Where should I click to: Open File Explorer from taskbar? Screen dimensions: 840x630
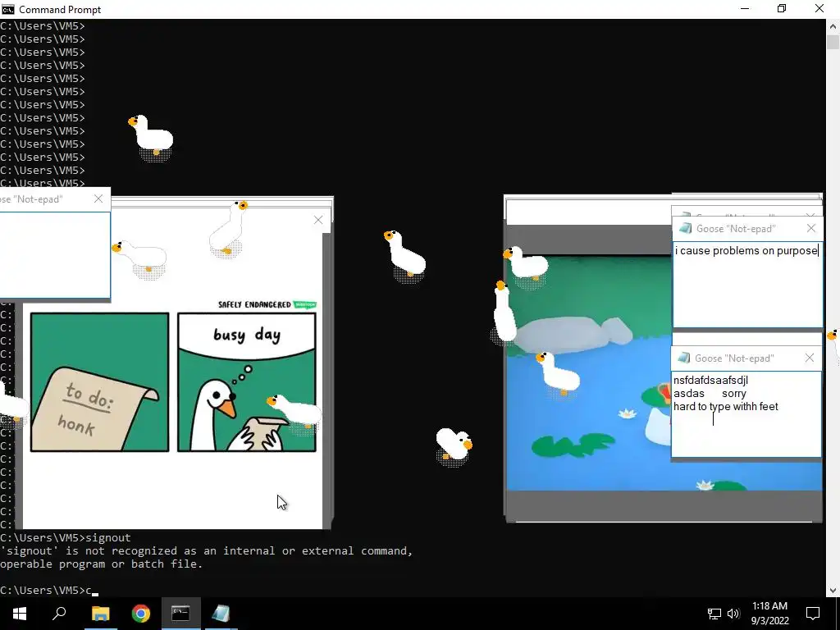point(100,614)
